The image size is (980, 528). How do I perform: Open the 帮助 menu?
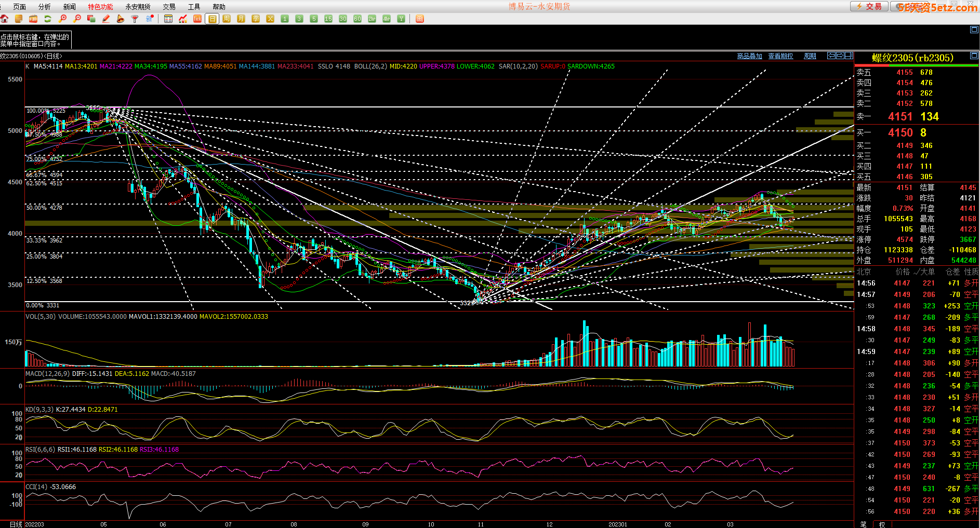(x=219, y=7)
